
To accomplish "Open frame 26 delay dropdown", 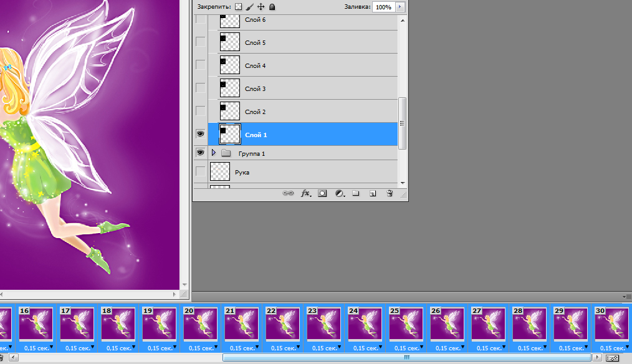I will (x=462, y=347).
